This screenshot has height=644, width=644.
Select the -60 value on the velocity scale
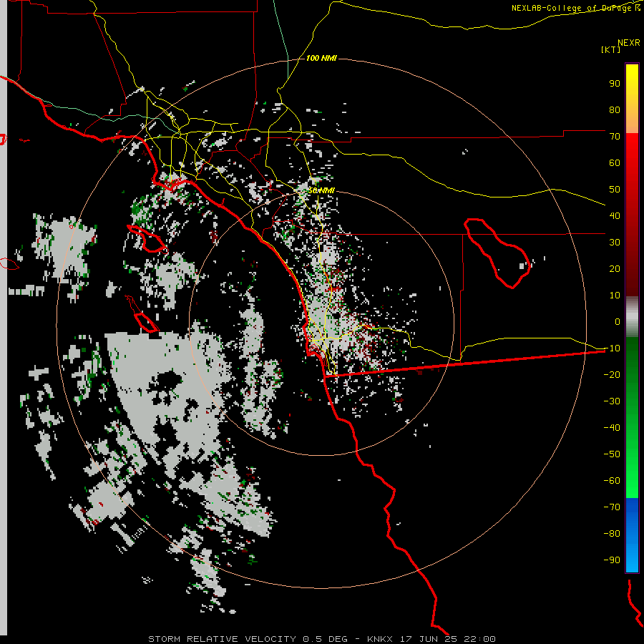point(612,481)
